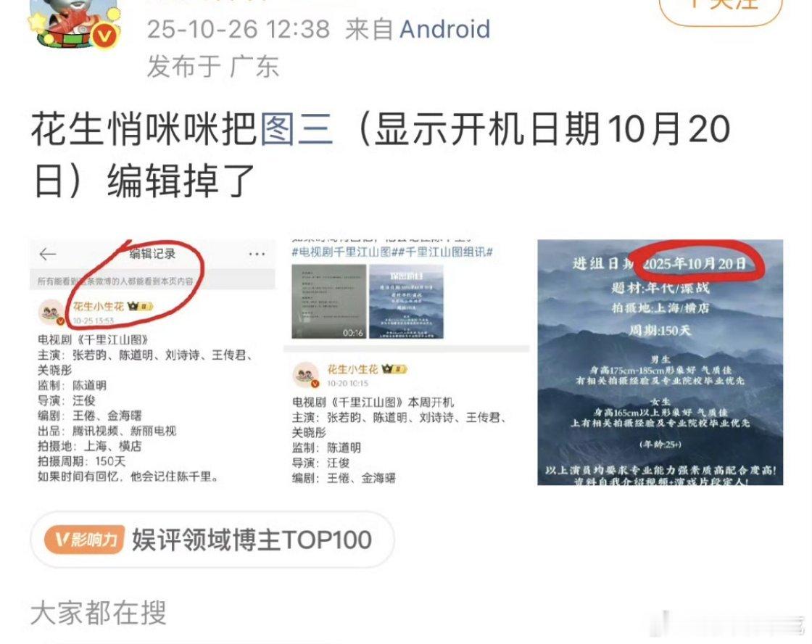Image resolution: width=812 pixels, height=644 pixels.
Task: Tap the orange verified V badge
Action: tap(106, 36)
